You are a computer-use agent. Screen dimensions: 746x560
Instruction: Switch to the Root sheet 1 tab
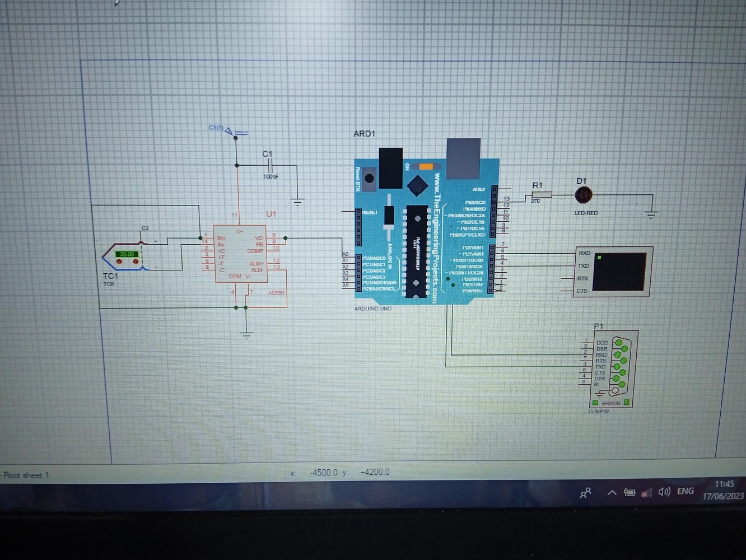25,475
